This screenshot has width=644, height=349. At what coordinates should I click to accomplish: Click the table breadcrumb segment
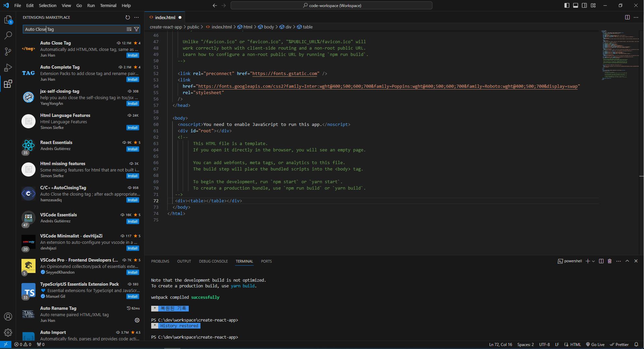[305, 27]
